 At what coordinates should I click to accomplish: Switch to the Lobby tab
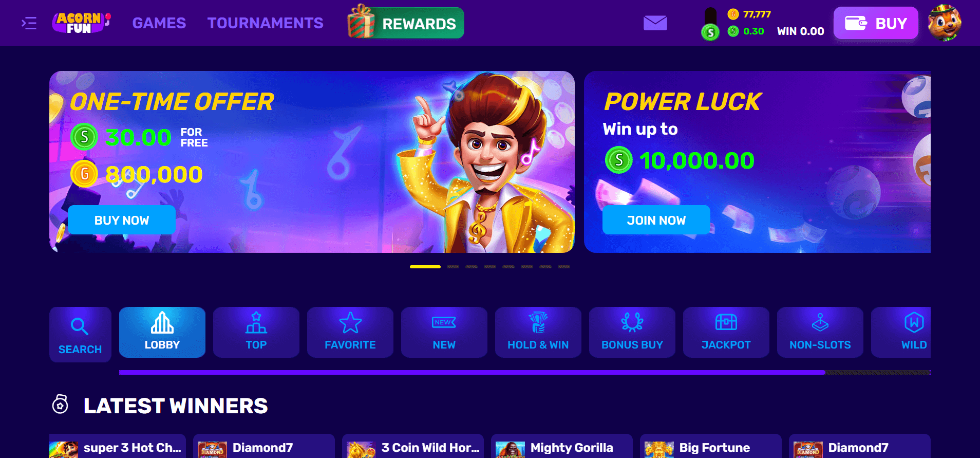point(162,332)
